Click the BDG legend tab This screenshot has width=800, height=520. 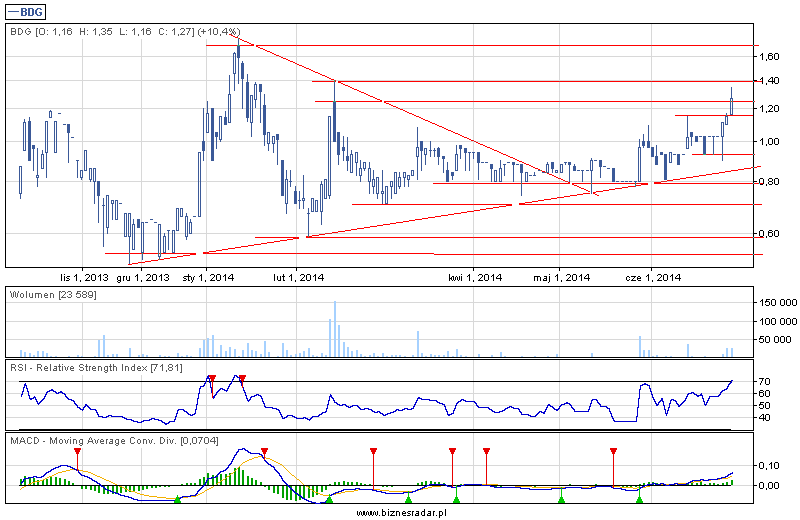[x=28, y=12]
